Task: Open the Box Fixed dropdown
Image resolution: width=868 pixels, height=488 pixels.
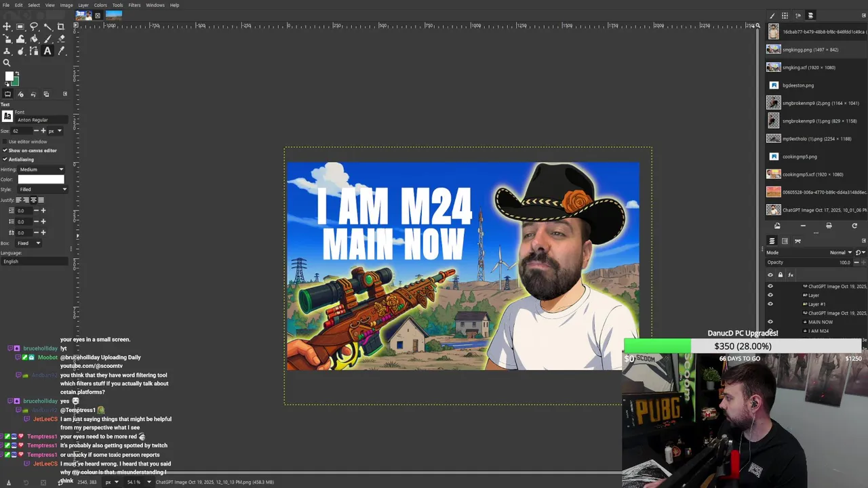Action: tap(28, 243)
